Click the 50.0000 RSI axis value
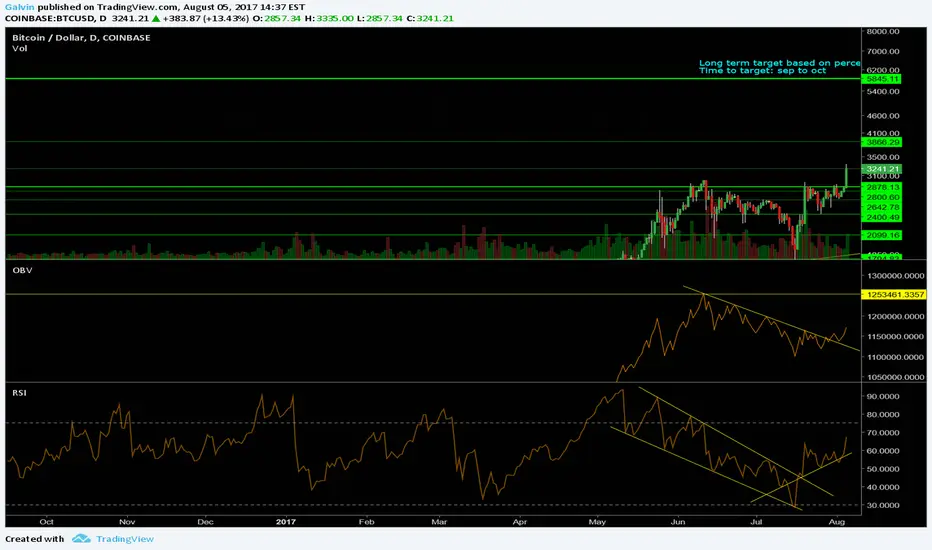 click(883, 469)
